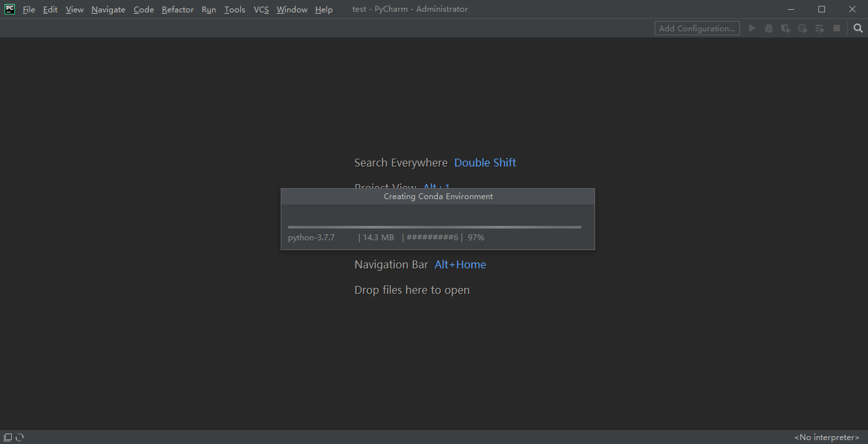The image size is (868, 444).
Task: Open the Navigate menu
Action: pos(108,9)
